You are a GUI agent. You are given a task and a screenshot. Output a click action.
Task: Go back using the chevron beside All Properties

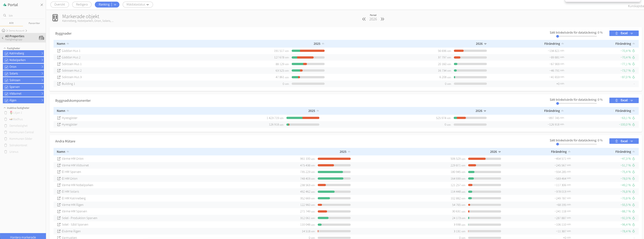pos(2,38)
